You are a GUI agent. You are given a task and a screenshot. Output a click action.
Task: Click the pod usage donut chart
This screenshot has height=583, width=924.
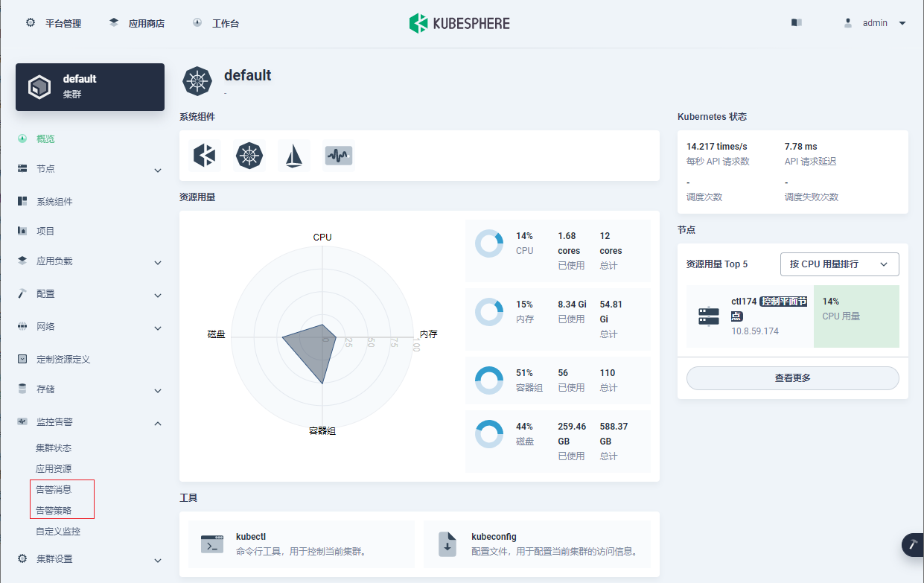[x=489, y=380]
